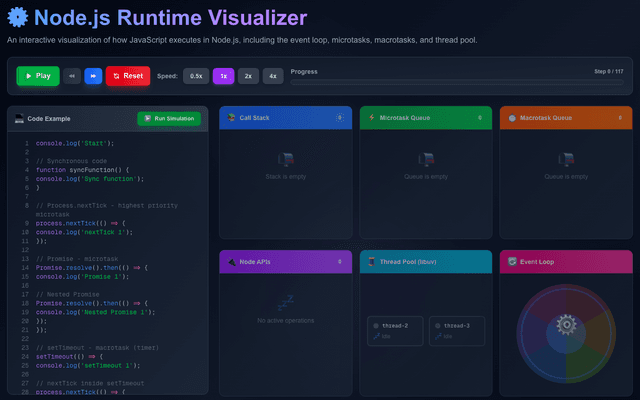Click the Microtask Queue count badge
The height and width of the screenshot is (400, 640).
pos(480,118)
